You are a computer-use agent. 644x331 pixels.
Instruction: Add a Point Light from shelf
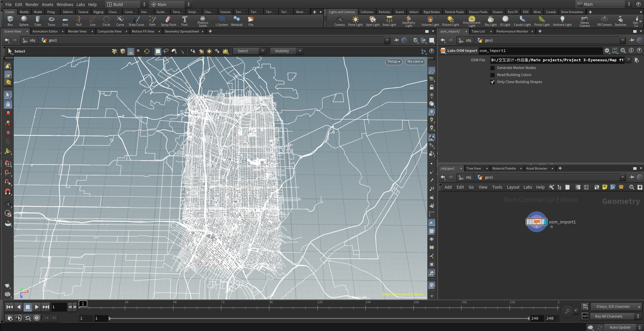(x=355, y=21)
